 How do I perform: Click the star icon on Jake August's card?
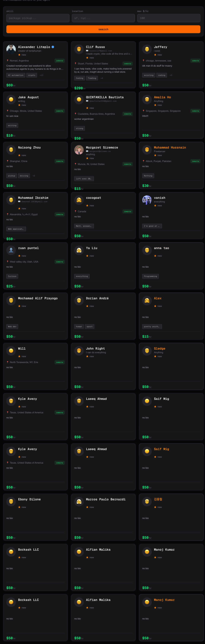(x=19, y=105)
